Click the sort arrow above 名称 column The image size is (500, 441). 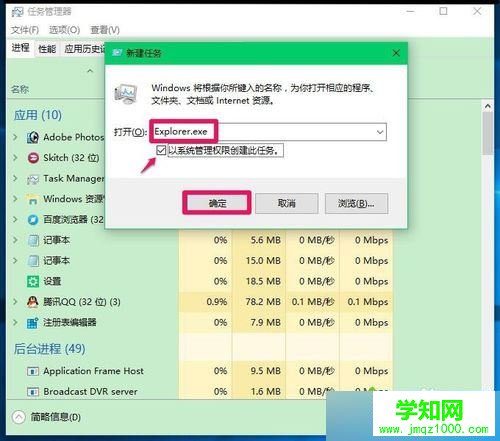point(90,71)
